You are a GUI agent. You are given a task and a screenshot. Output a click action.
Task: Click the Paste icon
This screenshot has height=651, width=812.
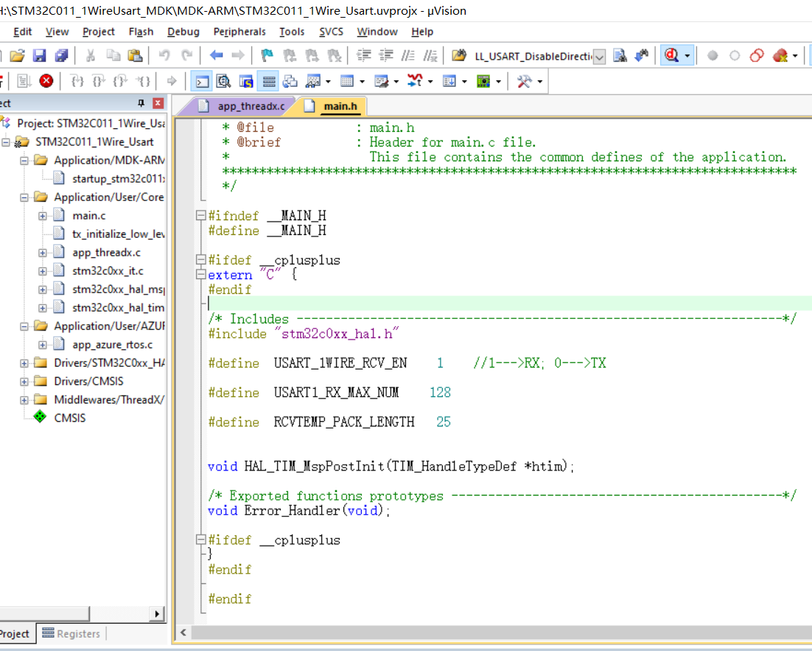135,55
